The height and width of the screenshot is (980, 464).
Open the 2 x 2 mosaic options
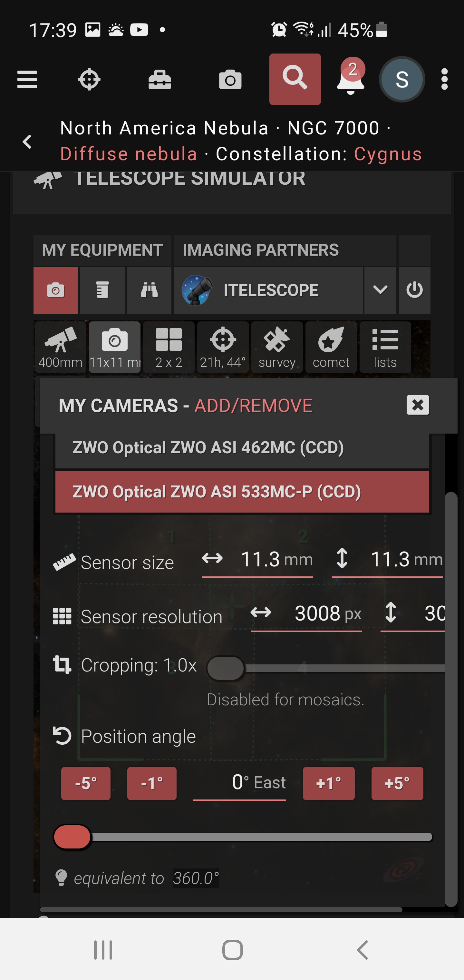coord(169,347)
